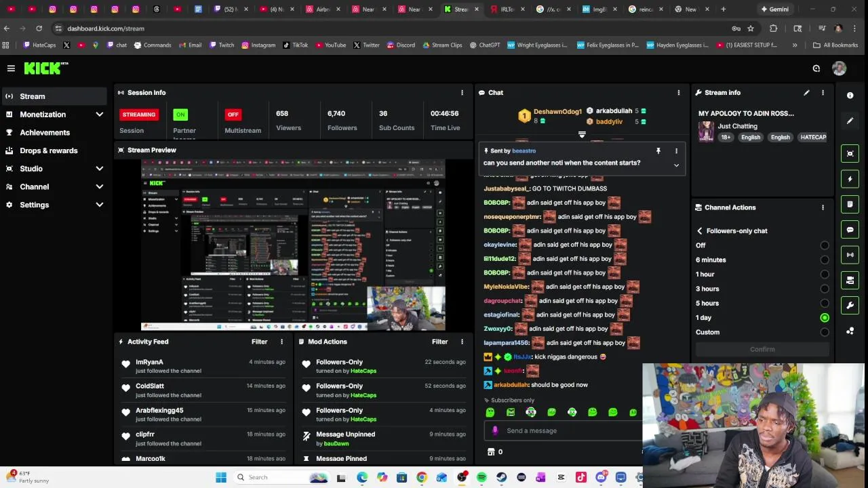Open the profile avatar in Kick header
Viewport: 868px width, 488px height.
pyautogui.click(x=840, y=68)
